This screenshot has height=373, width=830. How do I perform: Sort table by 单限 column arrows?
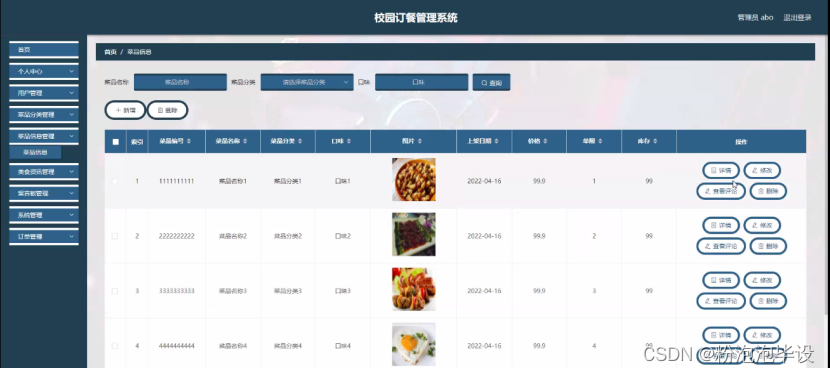pos(600,141)
